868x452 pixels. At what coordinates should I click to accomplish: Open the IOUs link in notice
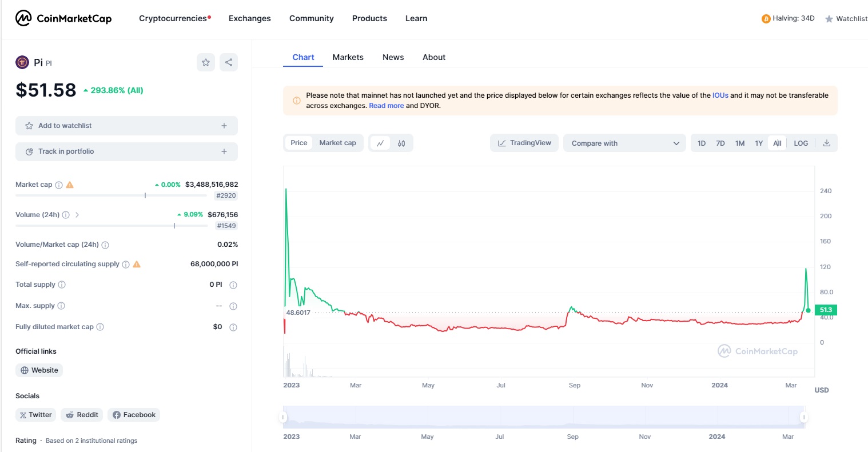tap(720, 95)
